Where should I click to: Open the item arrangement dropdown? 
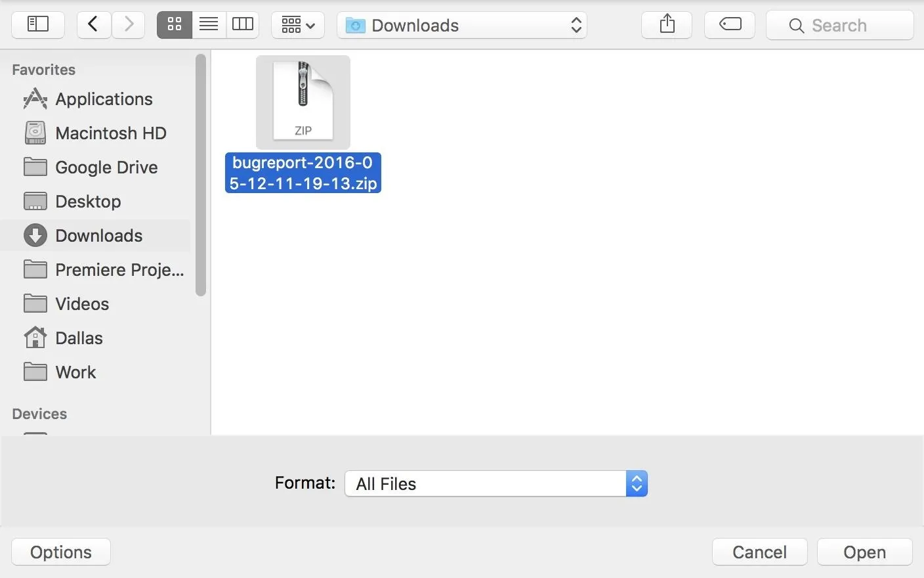pyautogui.click(x=298, y=25)
